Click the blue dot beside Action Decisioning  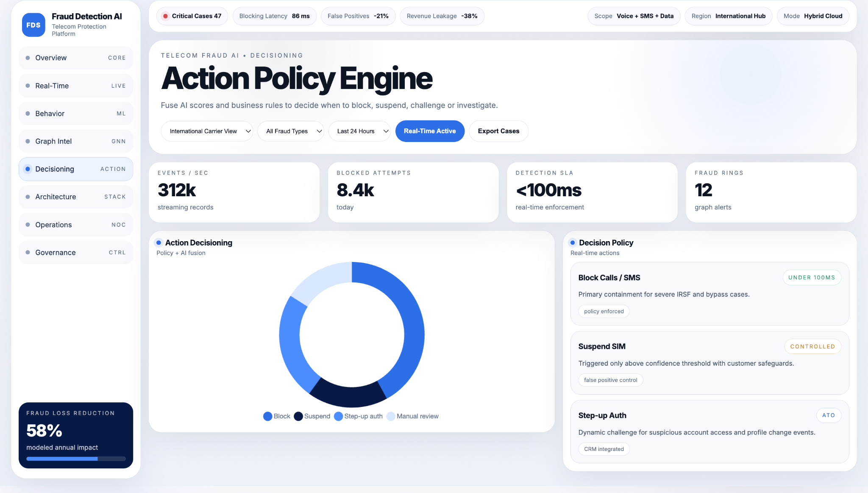pyautogui.click(x=159, y=243)
